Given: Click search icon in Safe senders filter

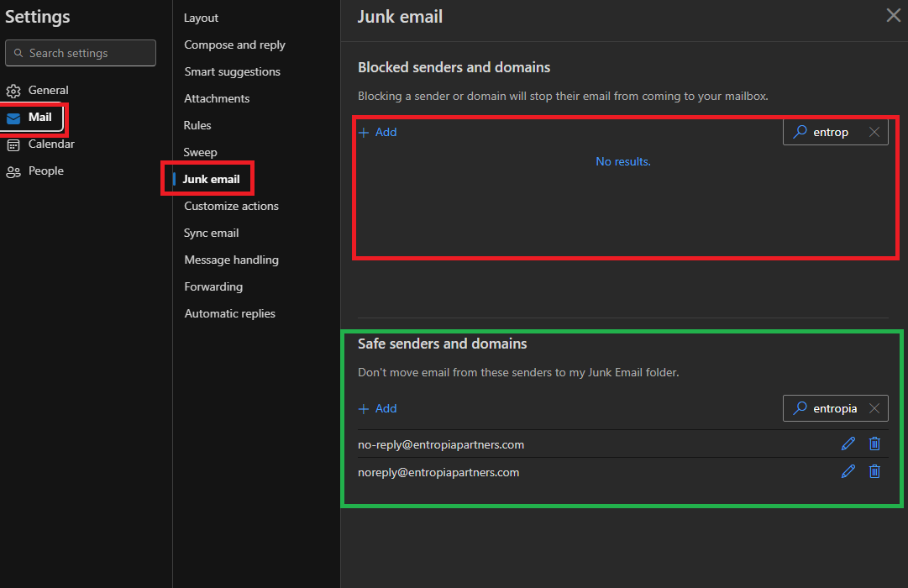Looking at the screenshot, I should [x=800, y=408].
